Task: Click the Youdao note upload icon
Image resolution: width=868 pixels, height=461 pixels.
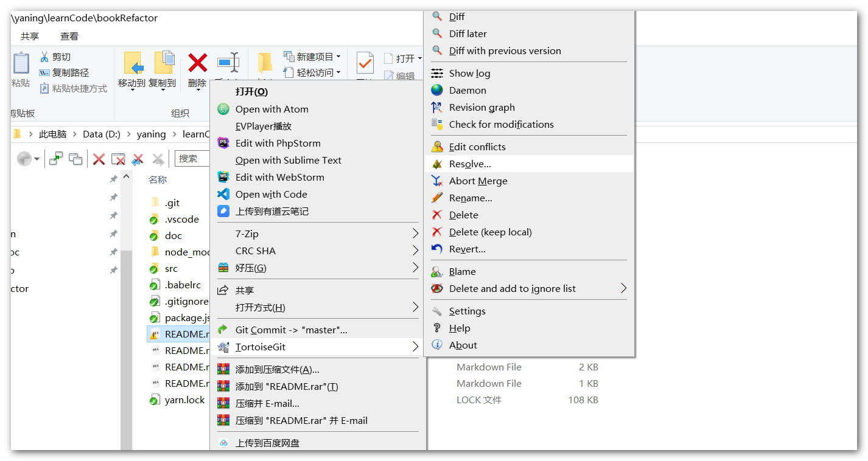Action: coord(223,211)
